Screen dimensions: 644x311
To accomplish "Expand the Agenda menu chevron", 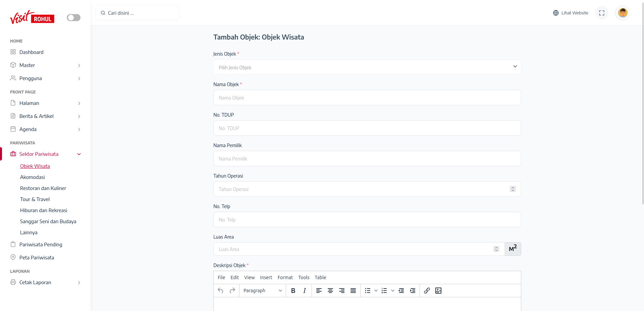I will [79, 129].
